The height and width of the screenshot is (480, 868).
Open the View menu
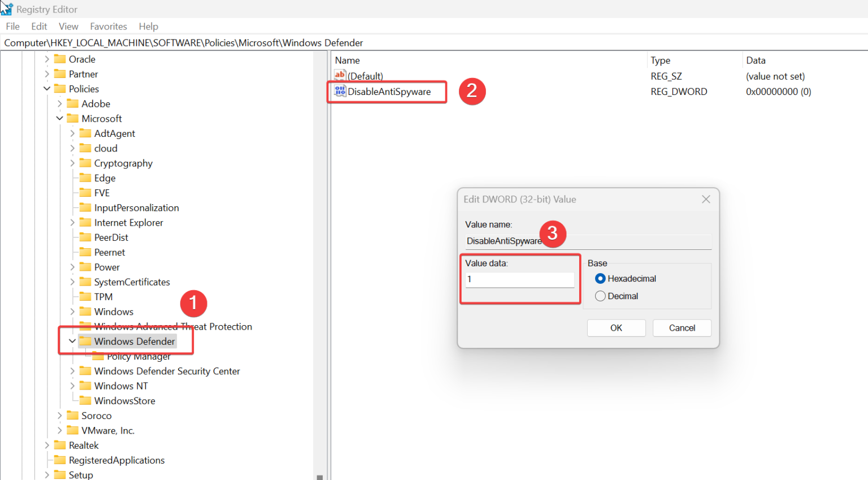68,26
